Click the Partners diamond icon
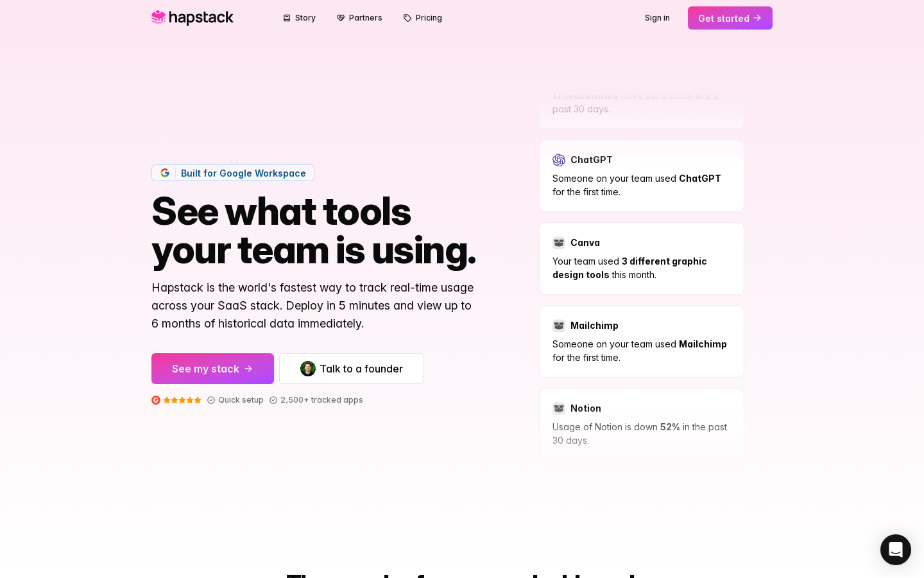The width and height of the screenshot is (924, 578). [341, 18]
